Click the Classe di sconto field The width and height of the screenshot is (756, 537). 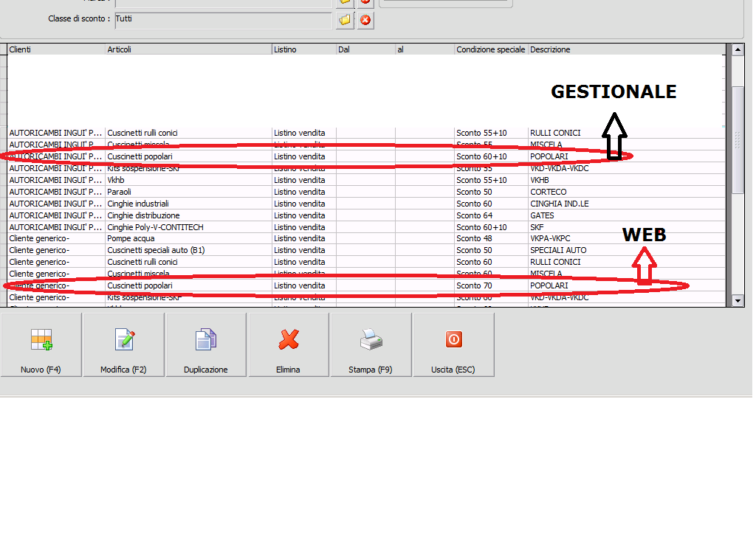[223, 20]
